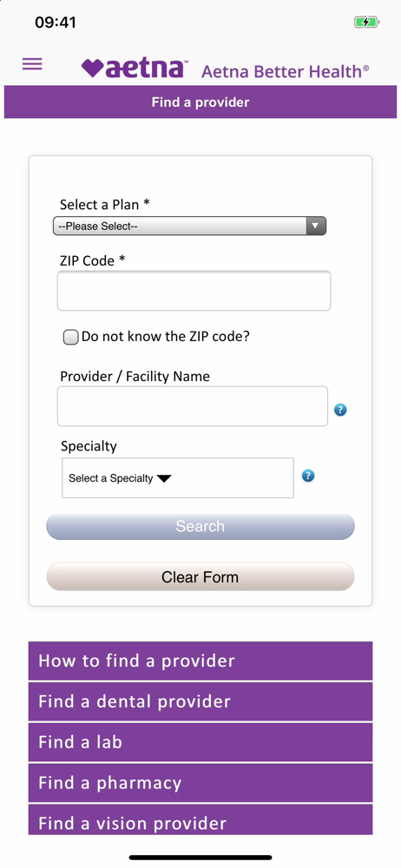
Task: Open Find a vision provider
Action: coord(200,820)
